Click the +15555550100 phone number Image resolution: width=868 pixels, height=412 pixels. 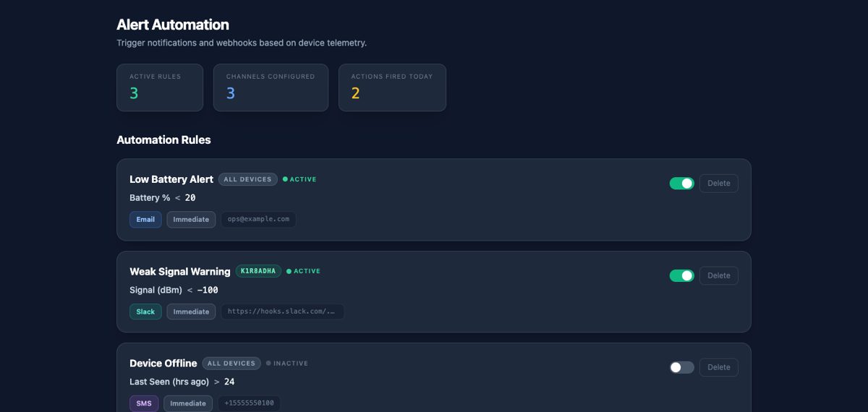(249, 403)
